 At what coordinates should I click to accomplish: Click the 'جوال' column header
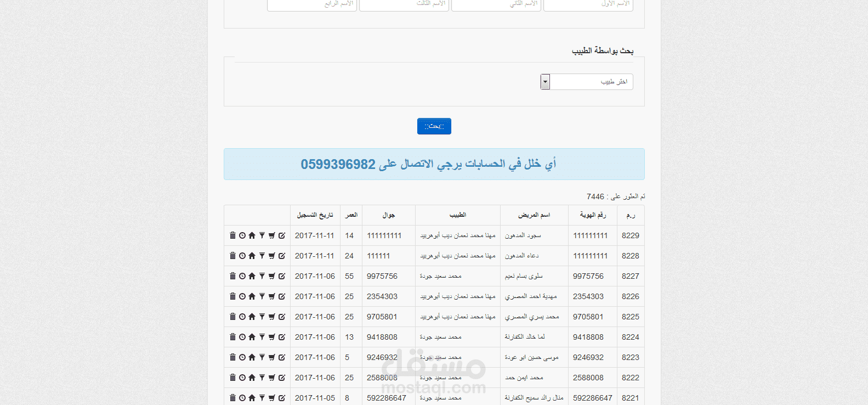[389, 215]
